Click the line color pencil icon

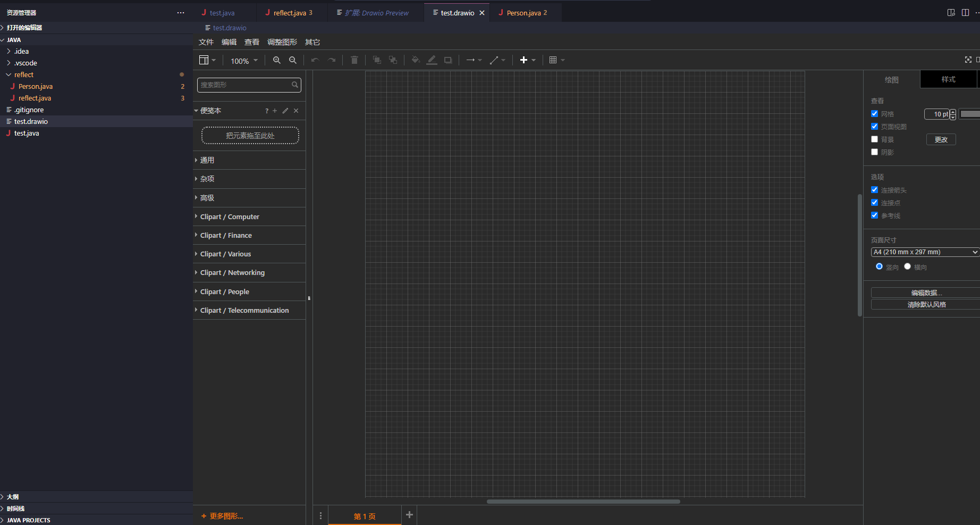tap(432, 60)
